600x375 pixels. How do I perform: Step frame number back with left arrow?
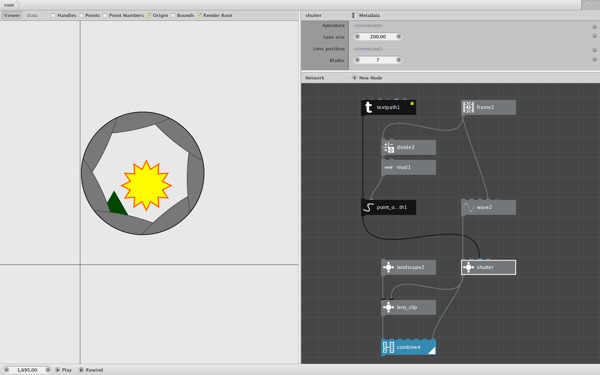pos(6,370)
